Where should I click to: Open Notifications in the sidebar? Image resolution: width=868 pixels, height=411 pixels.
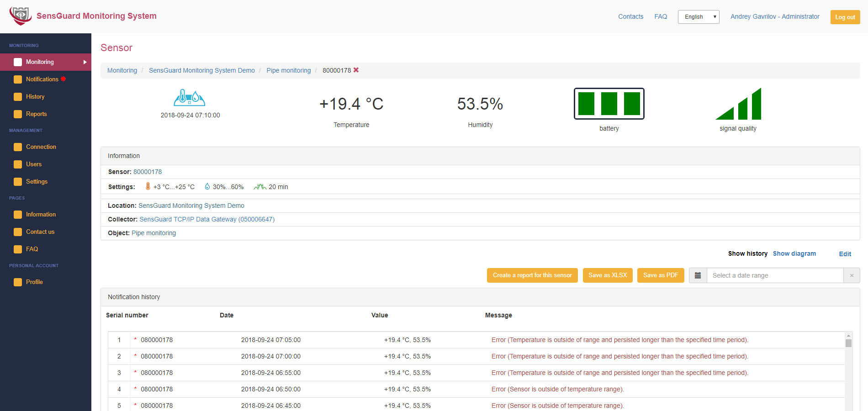pos(42,79)
